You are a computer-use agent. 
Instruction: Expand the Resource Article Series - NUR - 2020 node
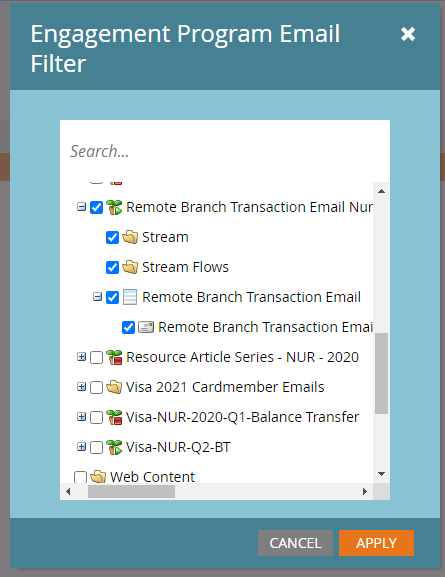(81, 357)
